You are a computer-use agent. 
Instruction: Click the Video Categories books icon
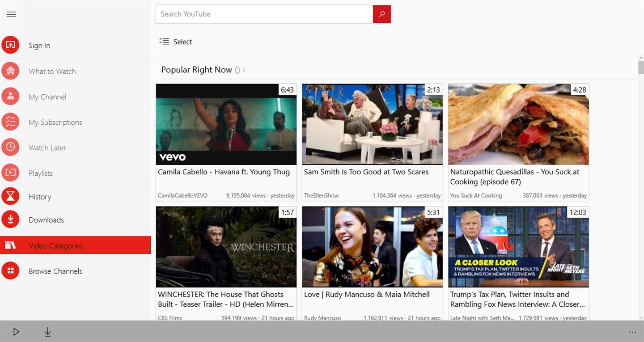click(x=10, y=245)
